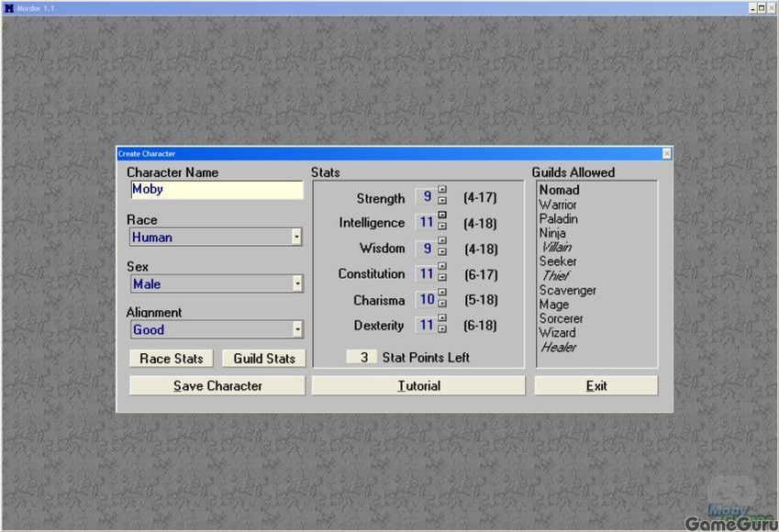This screenshot has height=532, width=779.
Task: Click the Strength range (4-17)
Action: pos(480,198)
